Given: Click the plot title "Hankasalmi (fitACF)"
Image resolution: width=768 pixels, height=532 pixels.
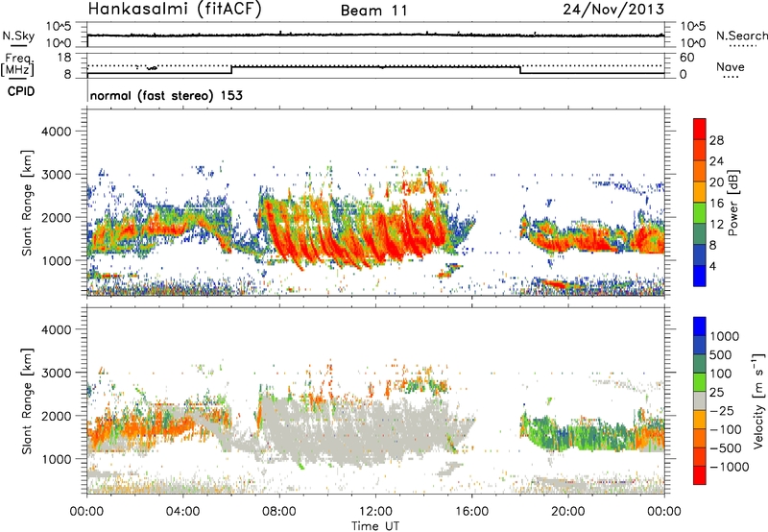Looking at the screenshot, I should (175, 9).
